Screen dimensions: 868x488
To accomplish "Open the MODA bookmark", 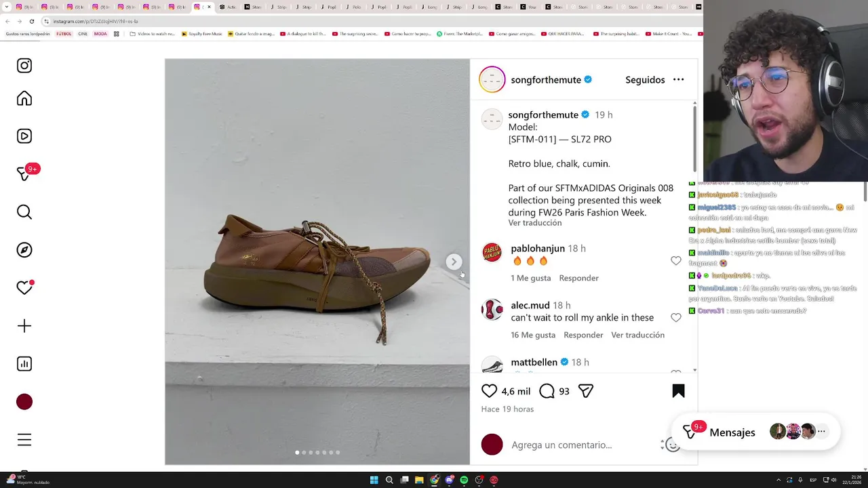I will click(x=100, y=34).
